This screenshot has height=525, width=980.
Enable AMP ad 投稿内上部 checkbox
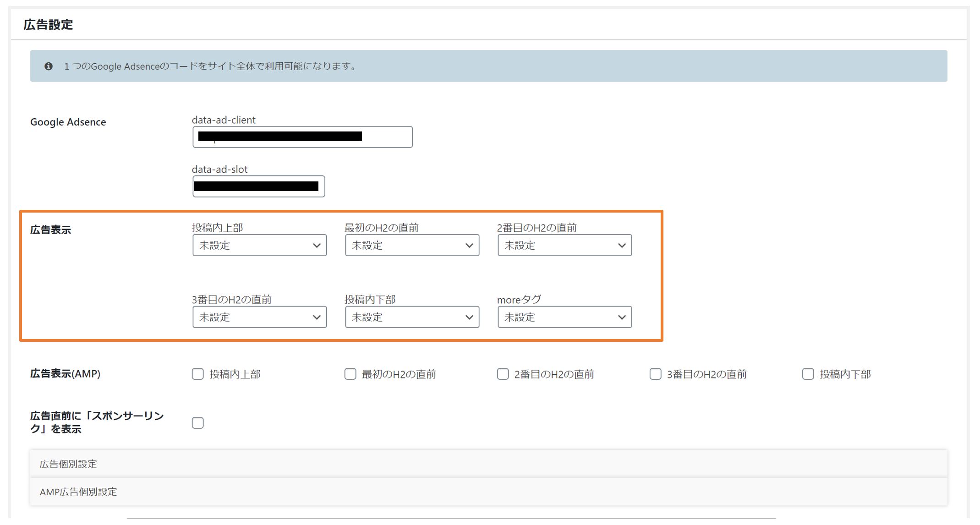click(198, 374)
